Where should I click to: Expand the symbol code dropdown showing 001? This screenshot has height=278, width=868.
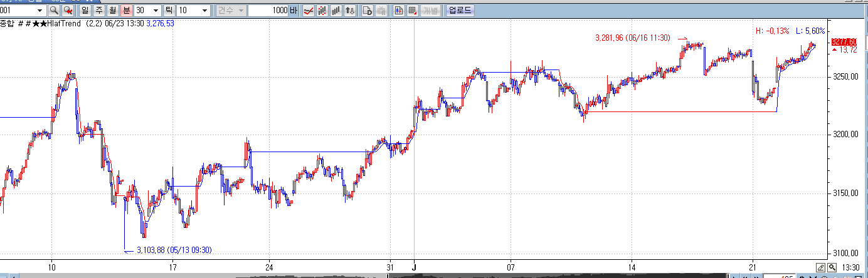coord(40,11)
